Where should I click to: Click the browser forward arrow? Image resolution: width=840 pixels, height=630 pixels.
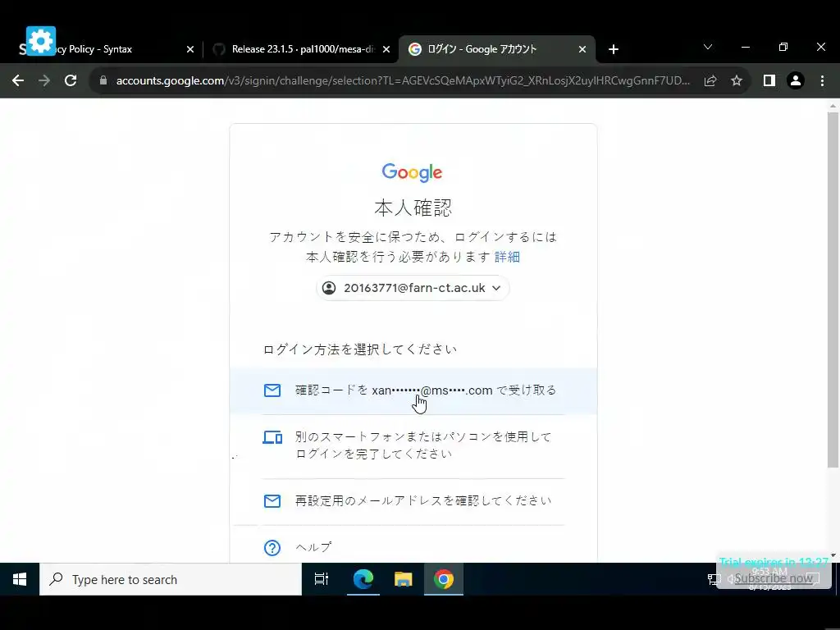click(x=44, y=80)
